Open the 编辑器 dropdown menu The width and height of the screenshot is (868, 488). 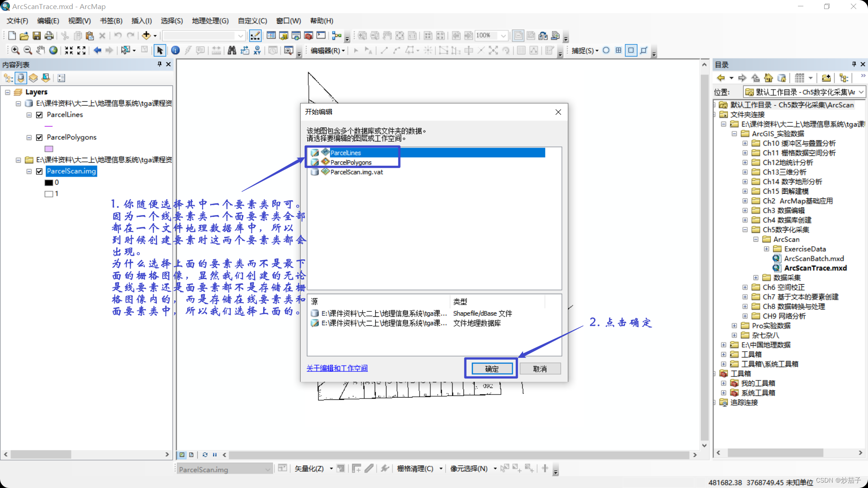(328, 51)
